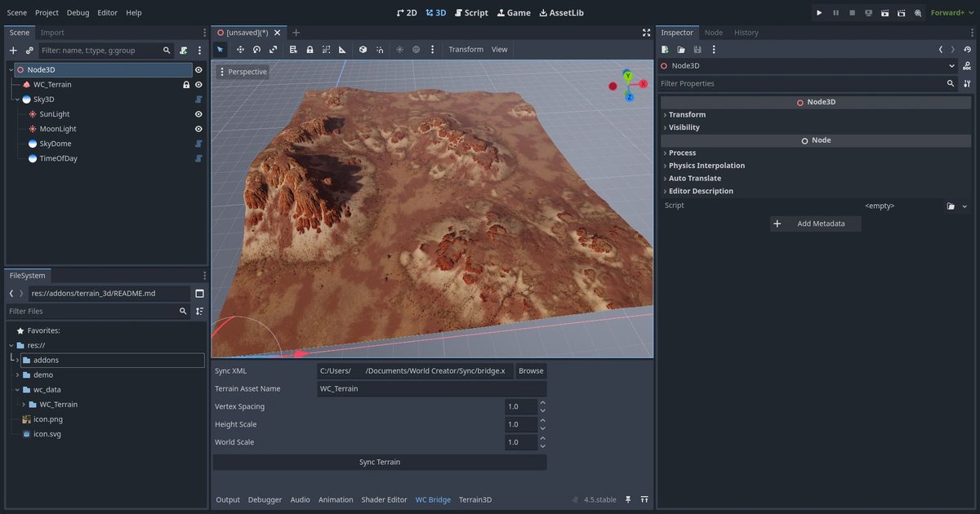Enable the ruler measurement tool

(342, 50)
